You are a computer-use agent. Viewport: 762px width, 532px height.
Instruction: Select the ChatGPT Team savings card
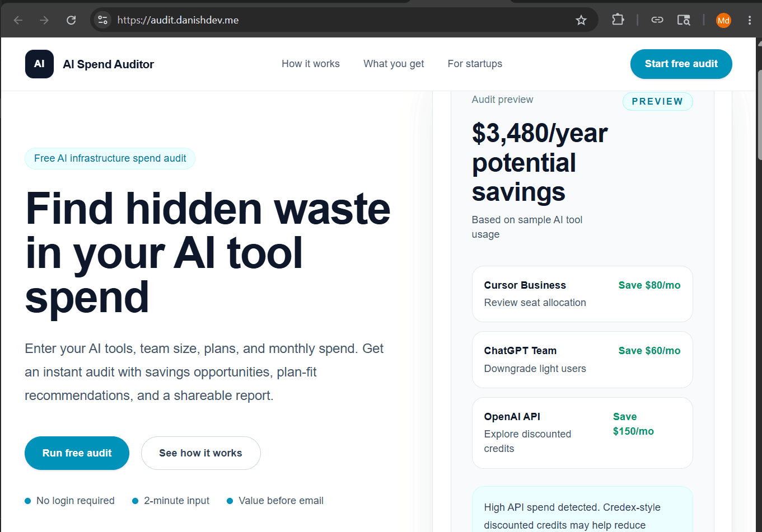point(582,360)
